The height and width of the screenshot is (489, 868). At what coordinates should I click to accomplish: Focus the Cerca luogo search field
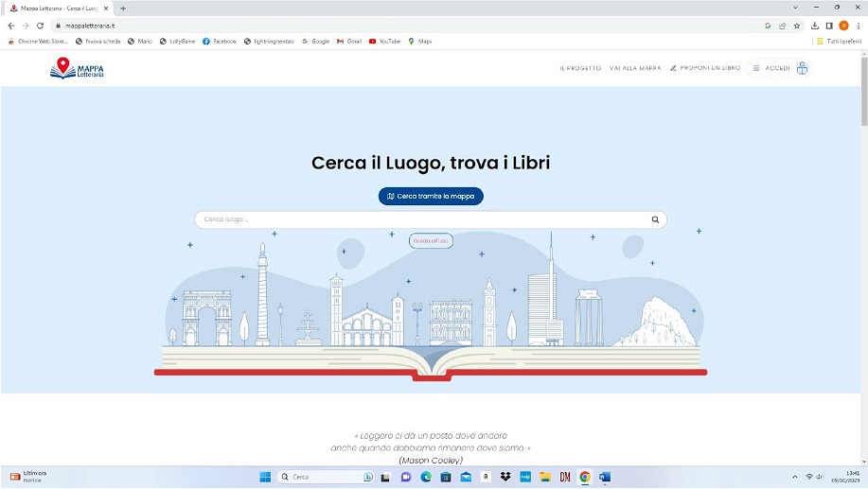tap(423, 219)
